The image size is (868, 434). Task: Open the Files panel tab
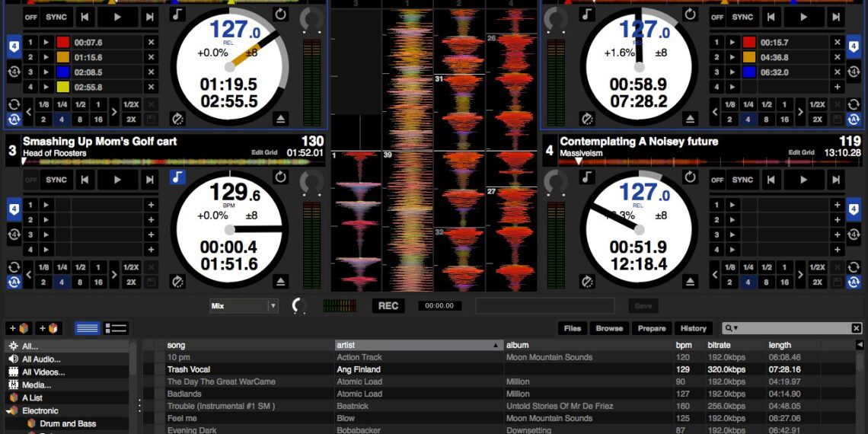click(573, 328)
